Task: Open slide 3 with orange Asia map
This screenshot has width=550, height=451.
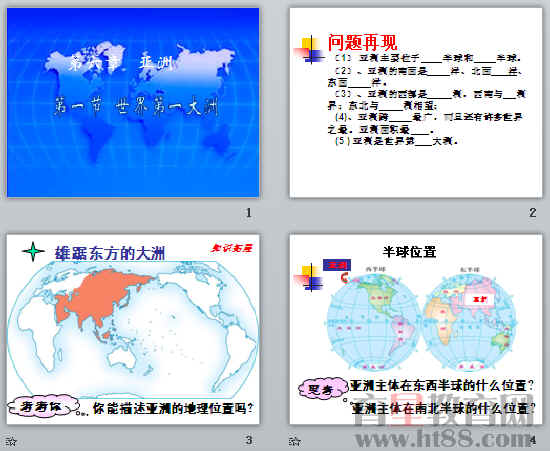Action: click(133, 329)
